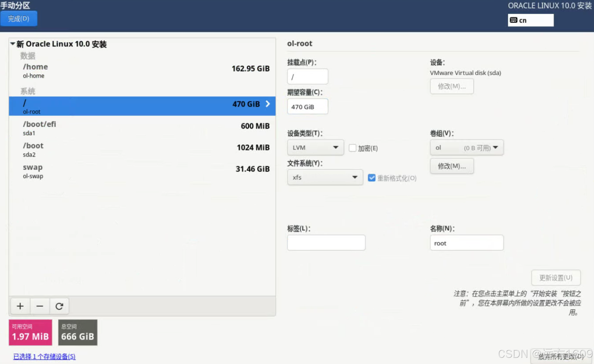Open the cn keyboard layout indicator
The height and width of the screenshot is (364, 594).
(x=531, y=20)
